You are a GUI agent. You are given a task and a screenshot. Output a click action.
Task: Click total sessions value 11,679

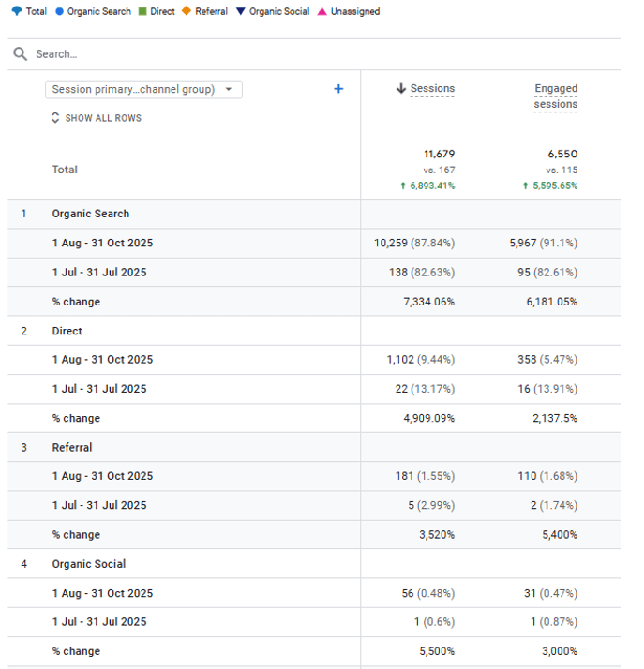click(439, 154)
